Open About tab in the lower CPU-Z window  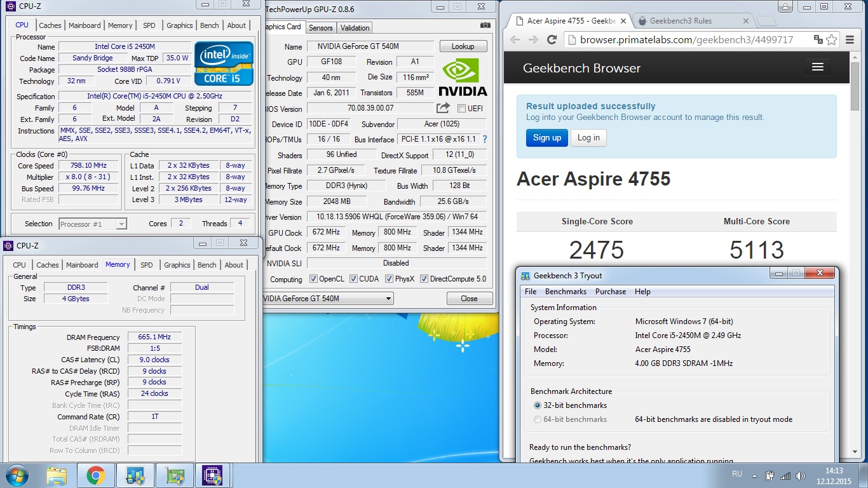click(234, 265)
